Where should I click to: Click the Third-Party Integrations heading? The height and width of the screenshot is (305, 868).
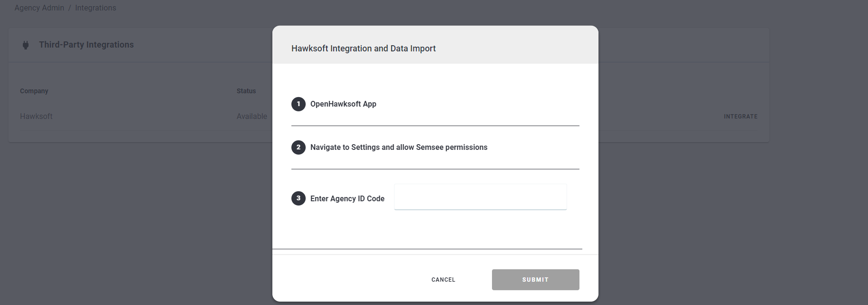[86, 44]
